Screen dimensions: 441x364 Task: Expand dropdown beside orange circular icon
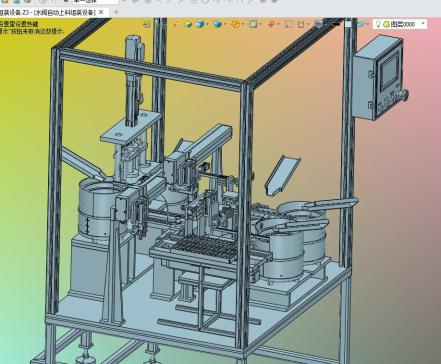point(243,24)
